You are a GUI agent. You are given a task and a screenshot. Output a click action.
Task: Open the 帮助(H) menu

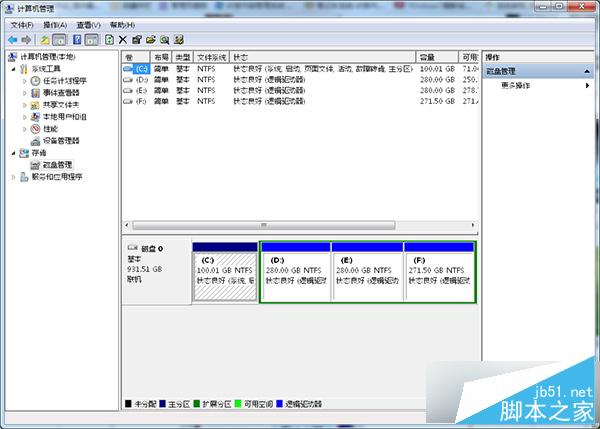pyautogui.click(x=122, y=25)
